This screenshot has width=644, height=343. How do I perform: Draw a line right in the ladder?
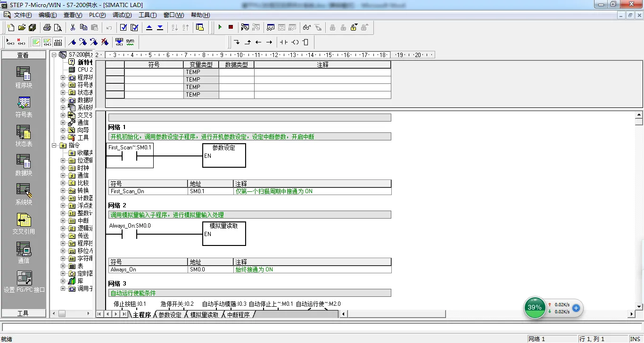pyautogui.click(x=269, y=42)
